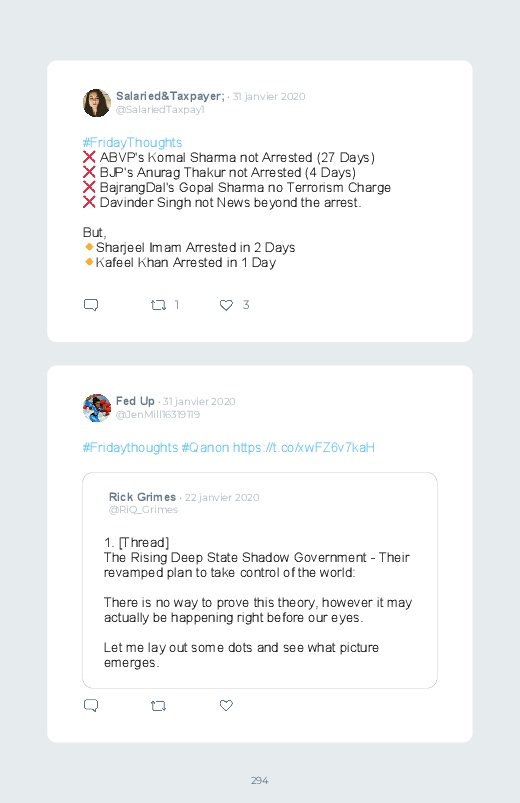Follow the t.co/xwFZ6v7kaH link
Screen dimensions: 520x803
[304, 448]
